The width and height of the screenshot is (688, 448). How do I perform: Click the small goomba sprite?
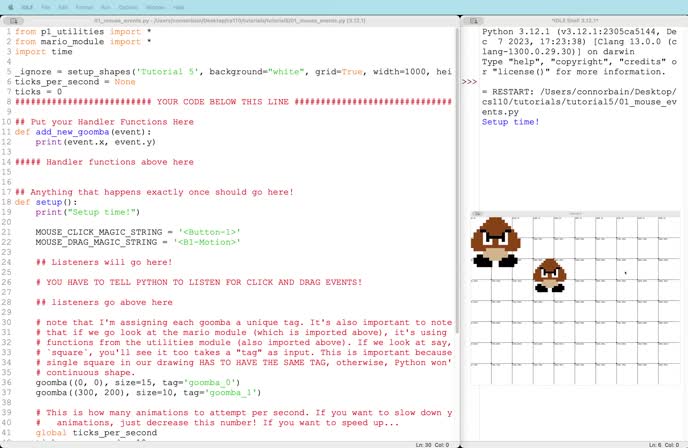[548, 275]
